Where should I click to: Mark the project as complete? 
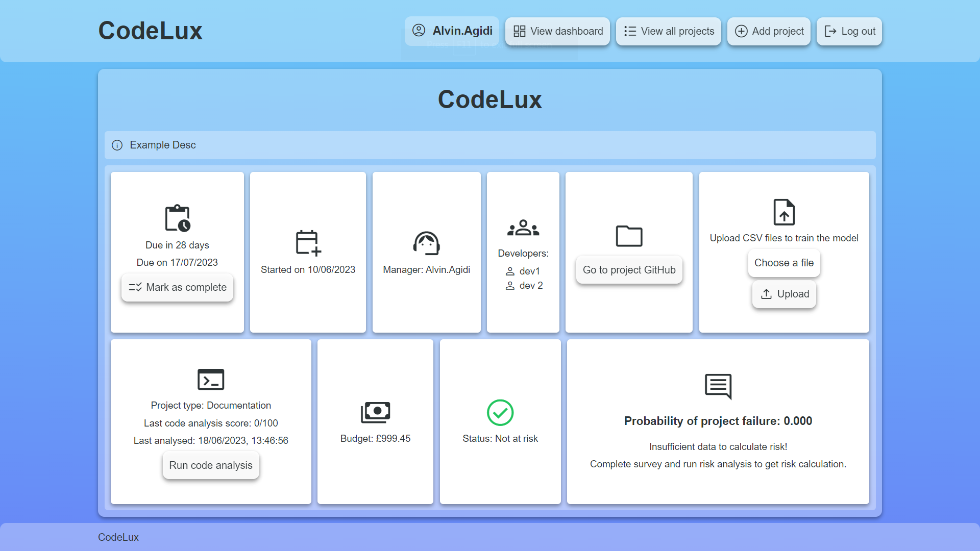pyautogui.click(x=177, y=287)
